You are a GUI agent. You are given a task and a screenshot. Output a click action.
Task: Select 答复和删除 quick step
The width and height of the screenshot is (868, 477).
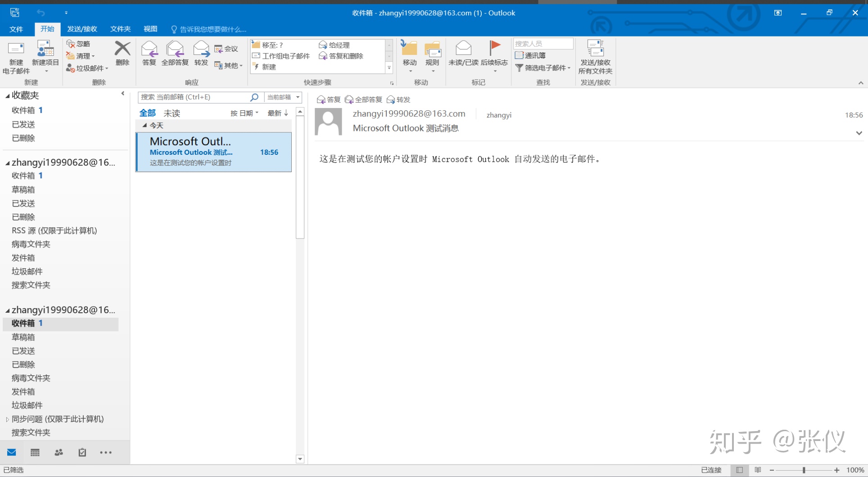tap(341, 56)
